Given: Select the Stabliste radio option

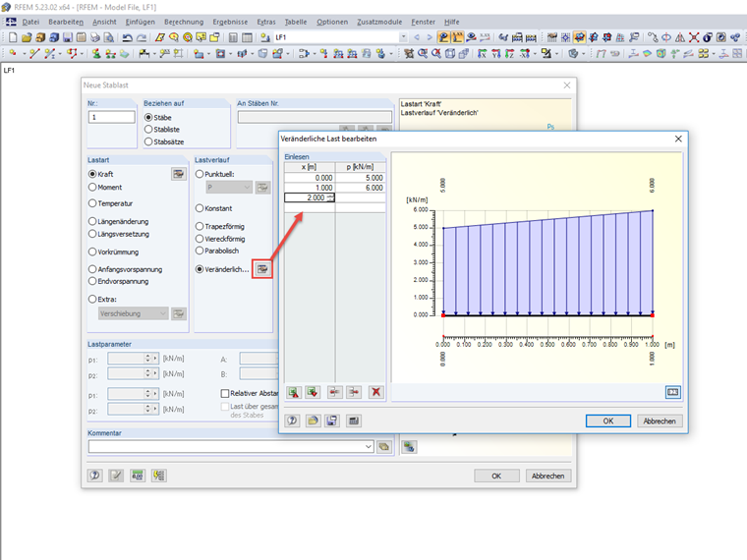Looking at the screenshot, I should [x=148, y=129].
